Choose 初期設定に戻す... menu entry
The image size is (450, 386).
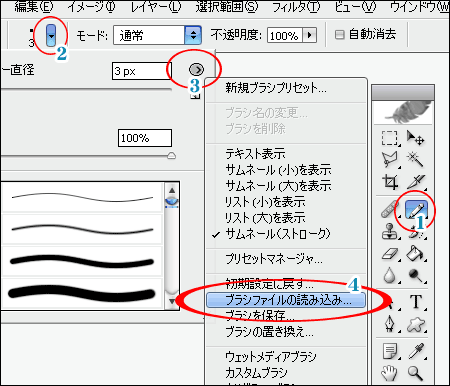[286, 284]
